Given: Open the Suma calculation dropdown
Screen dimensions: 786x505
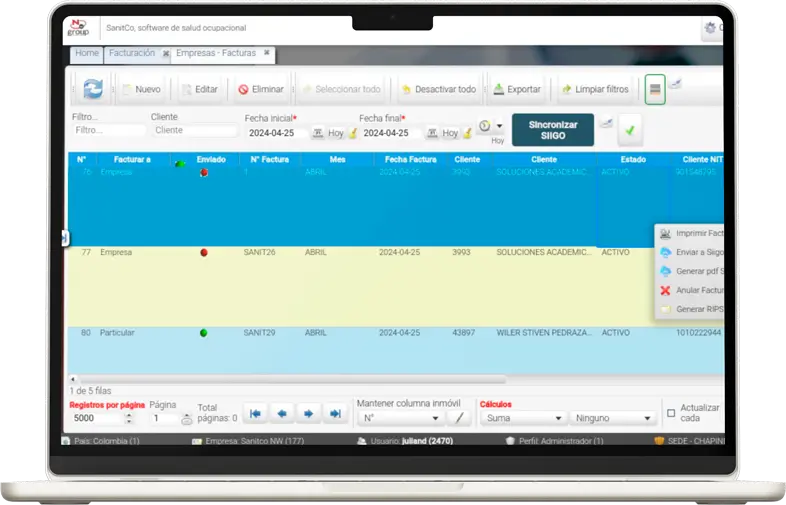Looking at the screenshot, I should click(x=522, y=418).
